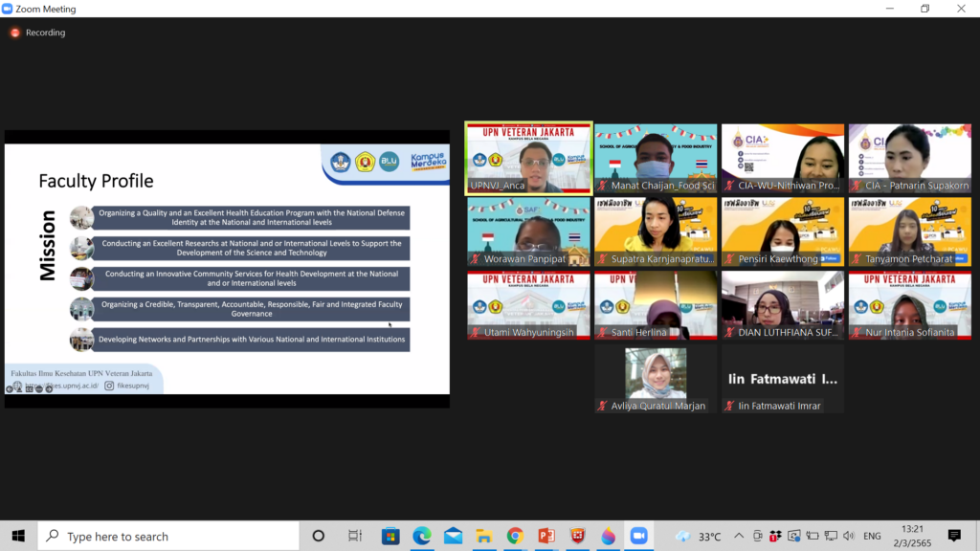Select the UPNVJ_Anca video tile
The image size is (980, 551).
[x=528, y=159]
